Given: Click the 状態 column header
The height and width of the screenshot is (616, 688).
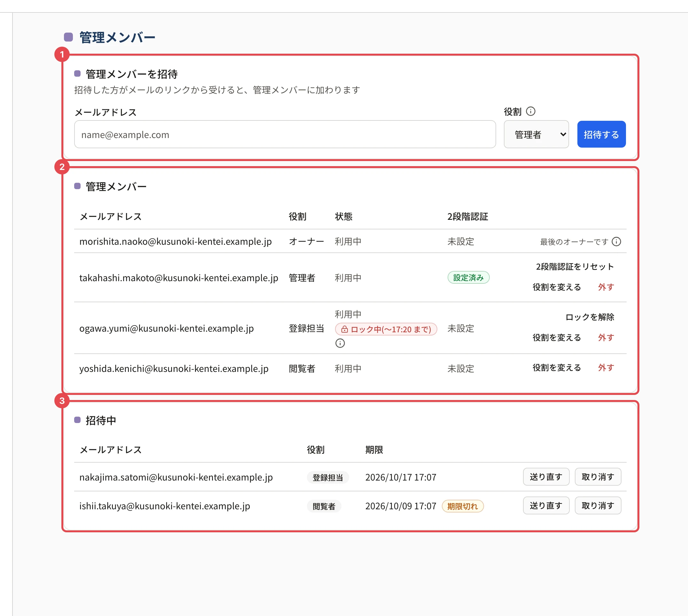Looking at the screenshot, I should tap(343, 217).
